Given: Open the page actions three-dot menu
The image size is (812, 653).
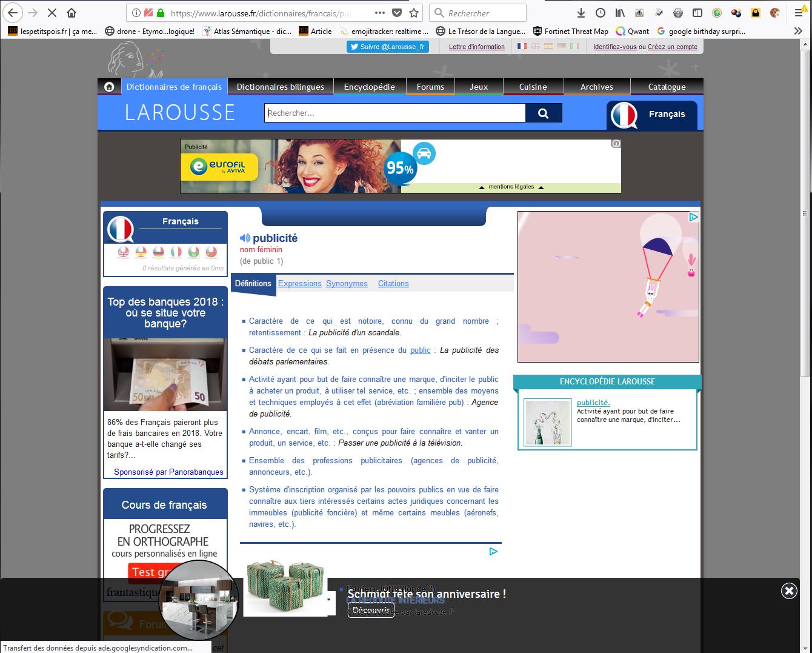Looking at the screenshot, I should [379, 13].
